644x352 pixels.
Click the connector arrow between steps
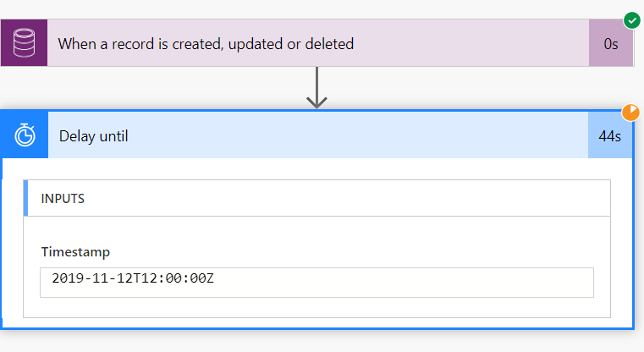(x=316, y=88)
